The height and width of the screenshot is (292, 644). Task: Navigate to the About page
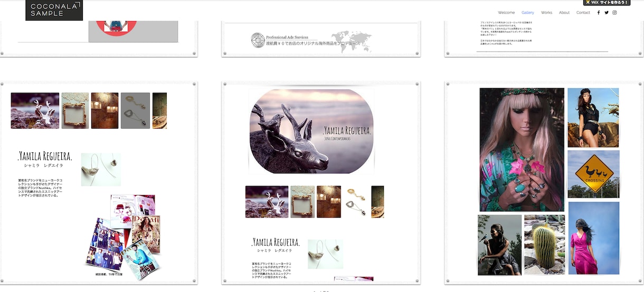coord(564,13)
